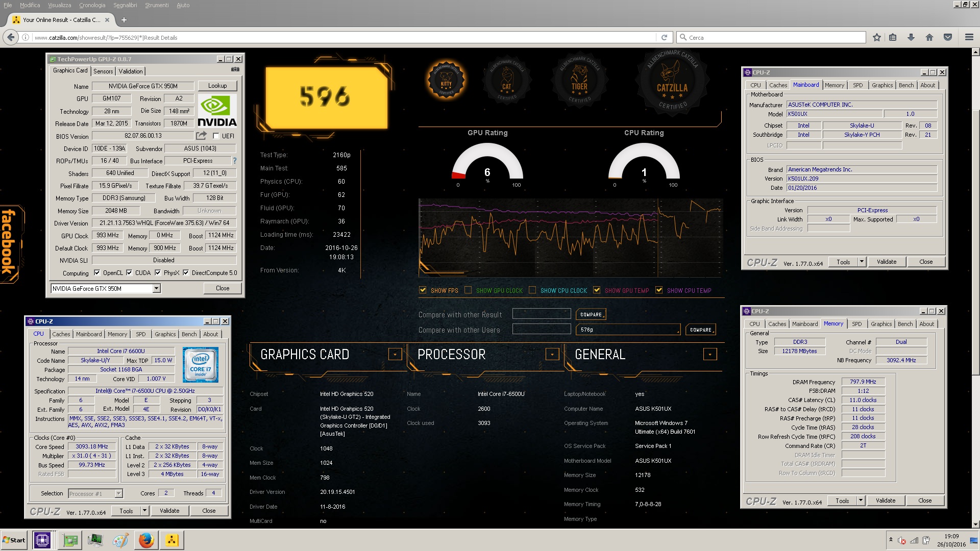980x551 pixels.
Task: Select the Caches tab in CPU-Z CPU window
Action: (x=61, y=334)
